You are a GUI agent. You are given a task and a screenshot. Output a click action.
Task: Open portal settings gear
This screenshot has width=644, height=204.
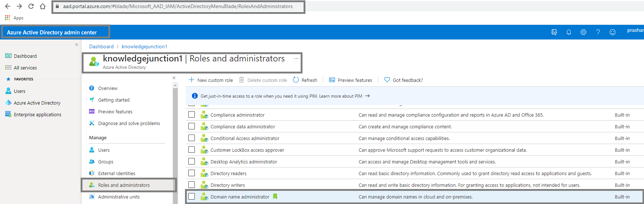583,32
